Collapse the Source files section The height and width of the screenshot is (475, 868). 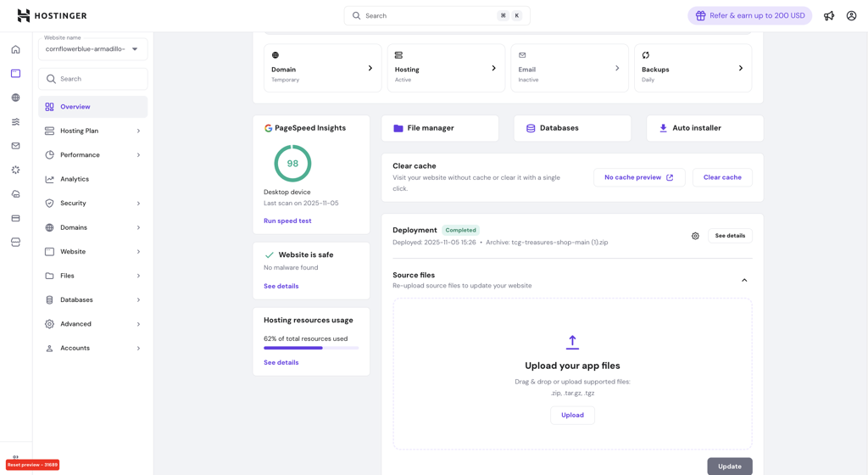[744, 280]
